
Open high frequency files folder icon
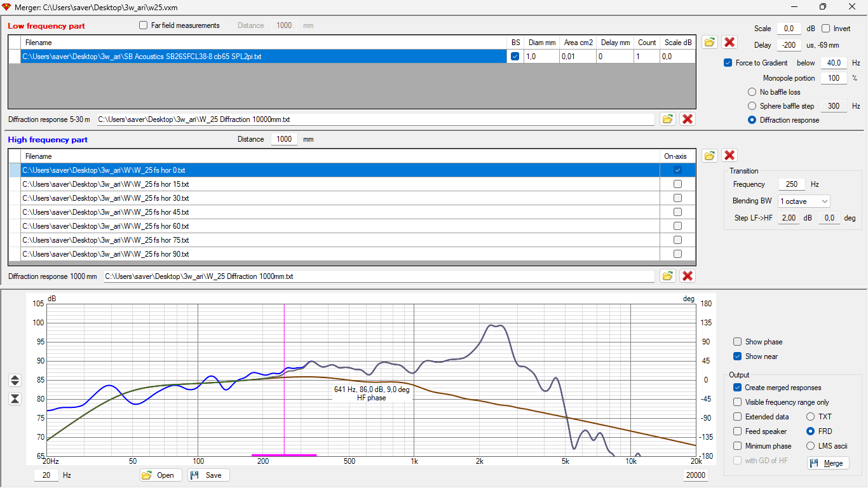pos(710,155)
